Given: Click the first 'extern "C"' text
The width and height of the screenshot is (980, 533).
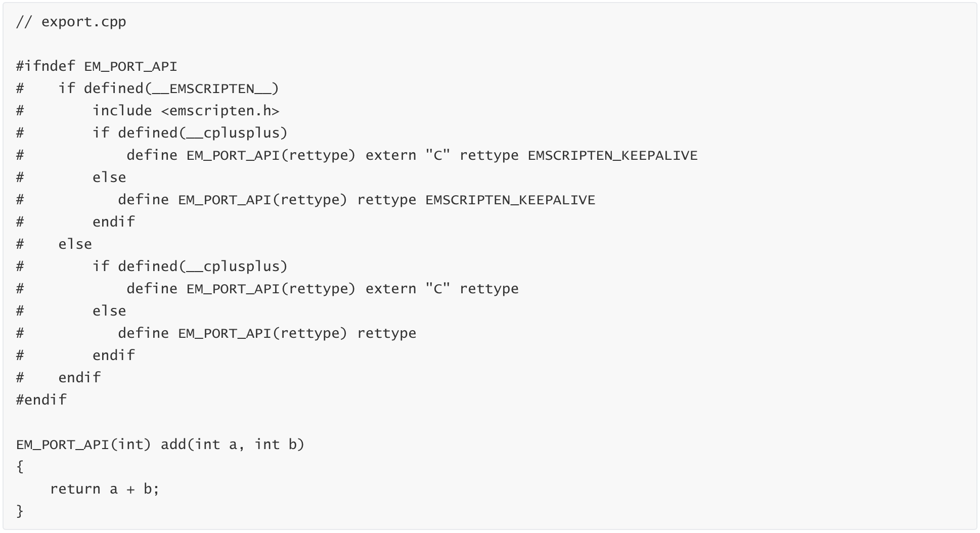Looking at the screenshot, I should [408, 155].
